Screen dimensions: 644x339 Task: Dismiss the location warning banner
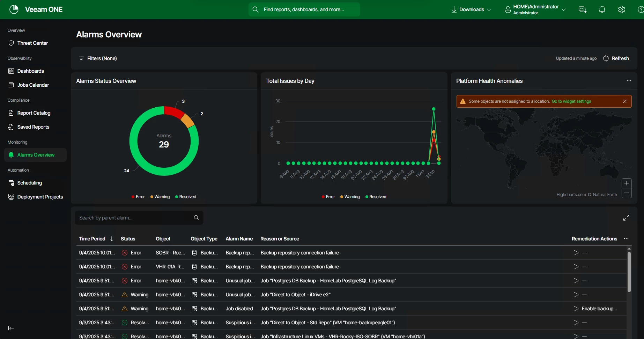[x=625, y=101]
